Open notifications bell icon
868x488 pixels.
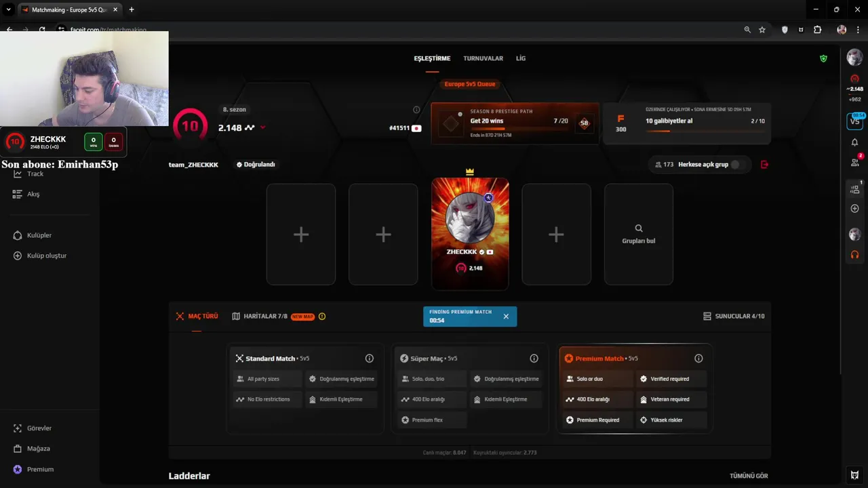coord(854,142)
